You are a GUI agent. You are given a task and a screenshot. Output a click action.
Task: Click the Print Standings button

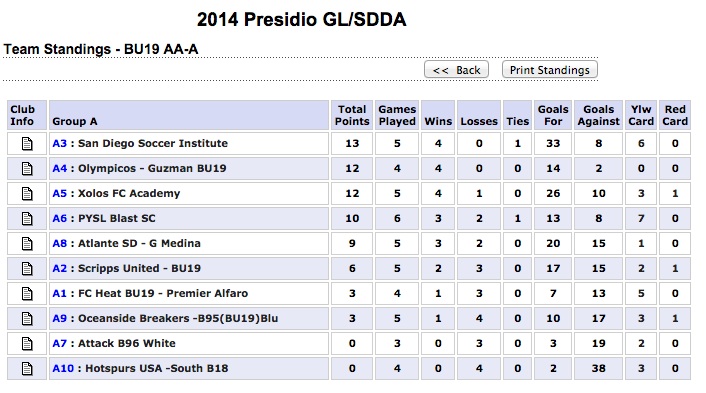click(x=550, y=70)
